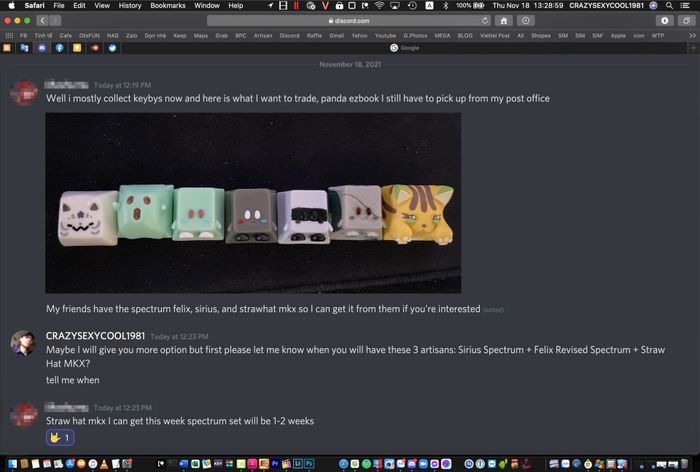Open the keycap collection image attachment
This screenshot has width=700, height=472.
point(253,202)
